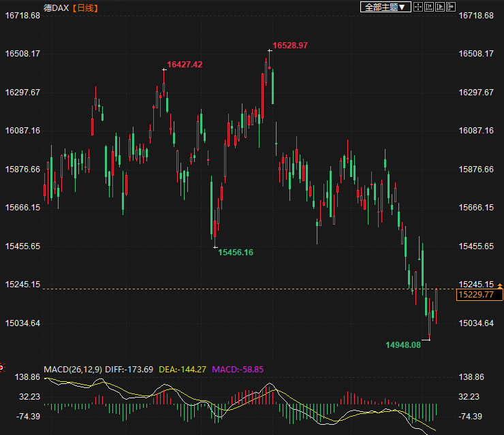Click the red icon at left edge
Screen dimensions: 504x435
(1, 368)
